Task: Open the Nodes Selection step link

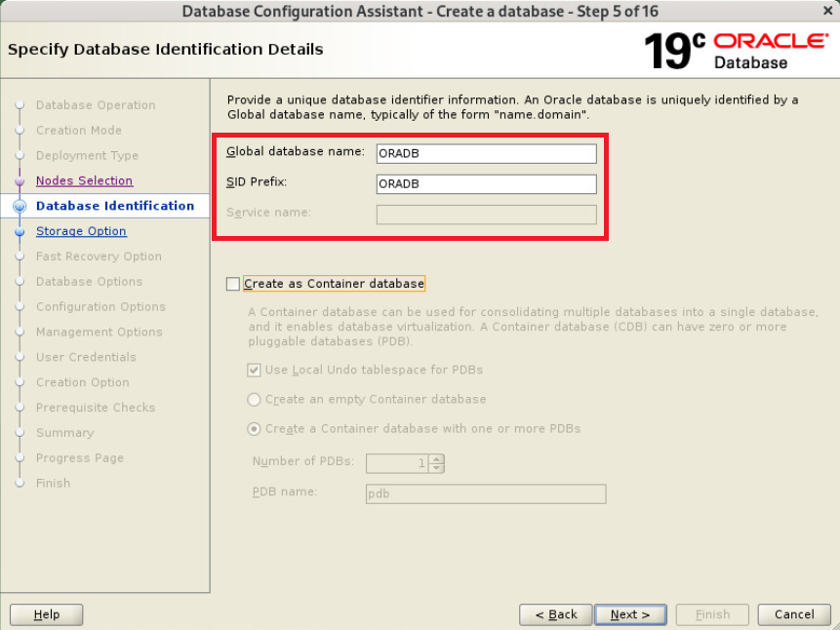Action: point(84,180)
